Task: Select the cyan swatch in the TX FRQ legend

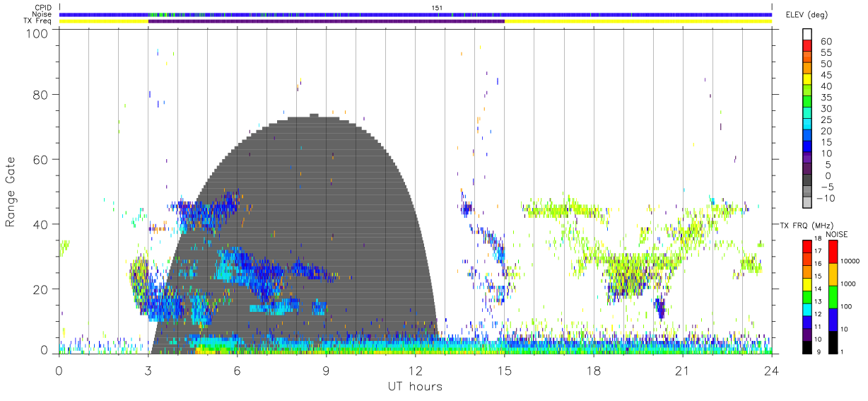Action: coord(808,309)
